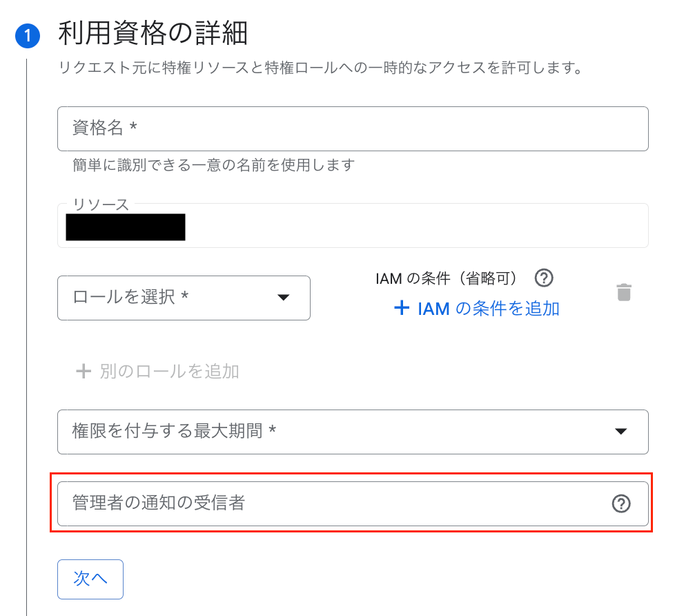The width and height of the screenshot is (675, 616).
Task: Open the 権限を付与する最大期間 select field
Action: pos(331,432)
